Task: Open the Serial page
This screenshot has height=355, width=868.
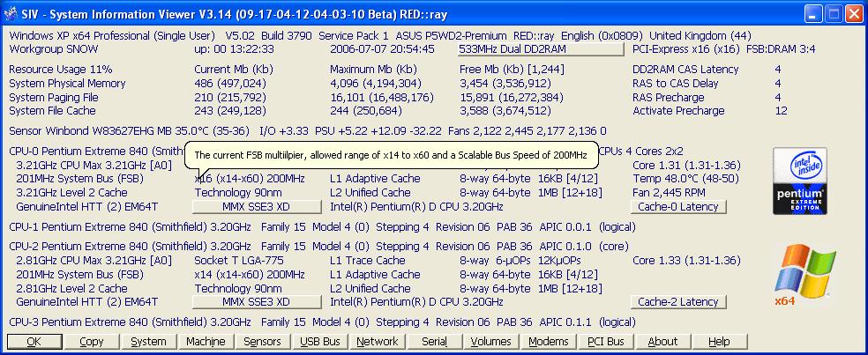Action: click(x=435, y=342)
